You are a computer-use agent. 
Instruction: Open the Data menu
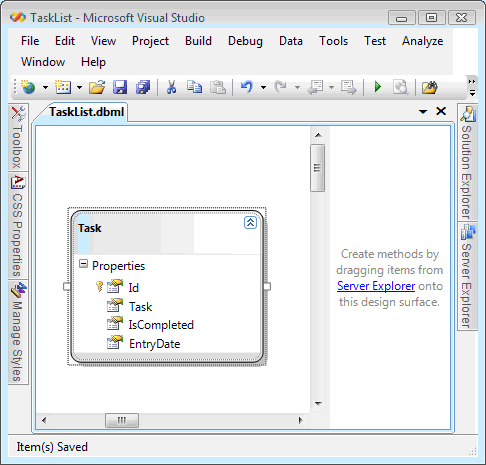(x=291, y=41)
